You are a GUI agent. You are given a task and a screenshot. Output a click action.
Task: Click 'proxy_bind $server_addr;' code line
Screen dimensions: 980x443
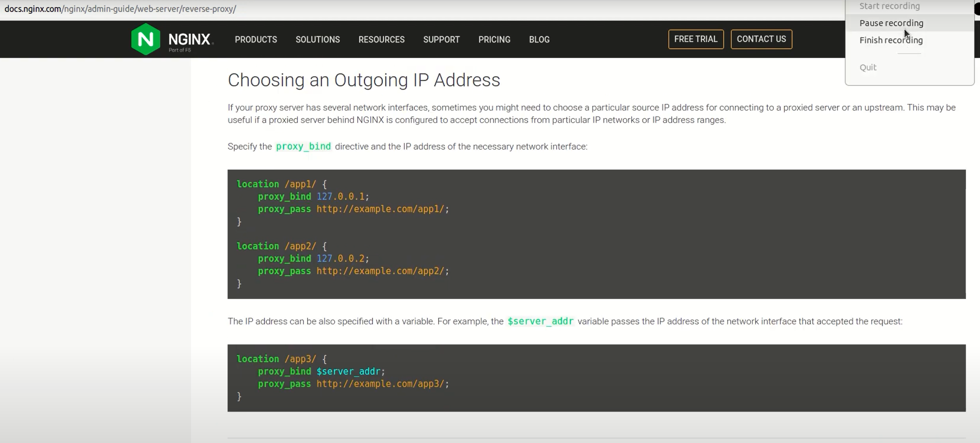click(x=321, y=371)
